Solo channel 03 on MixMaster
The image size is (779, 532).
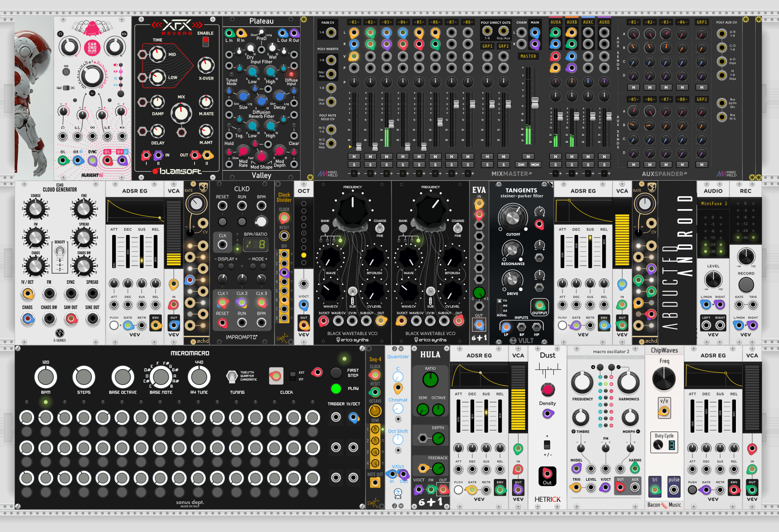[386, 164]
